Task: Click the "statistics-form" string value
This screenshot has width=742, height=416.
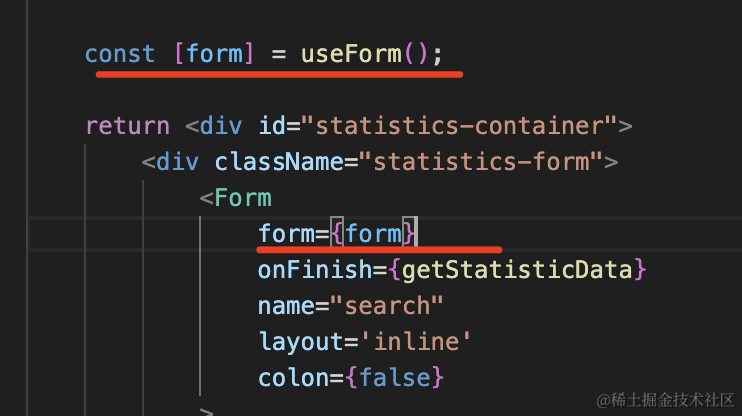Action: (x=480, y=162)
